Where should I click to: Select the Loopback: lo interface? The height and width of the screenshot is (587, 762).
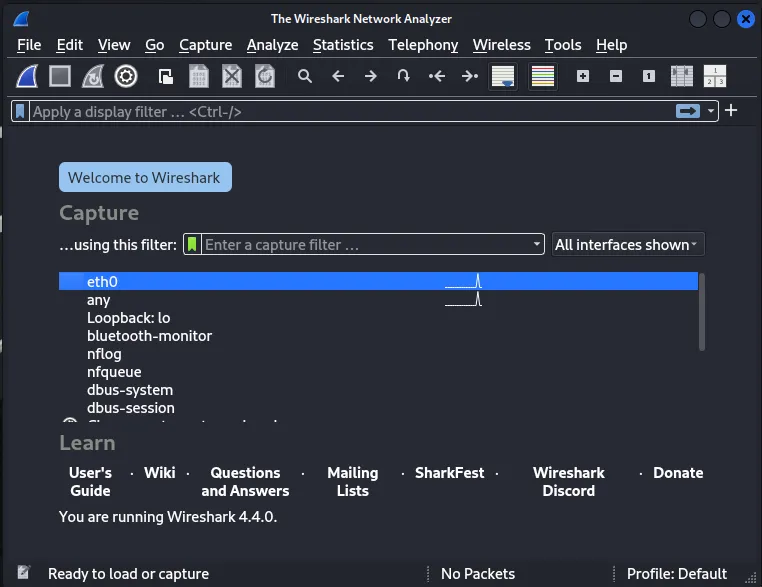point(128,318)
